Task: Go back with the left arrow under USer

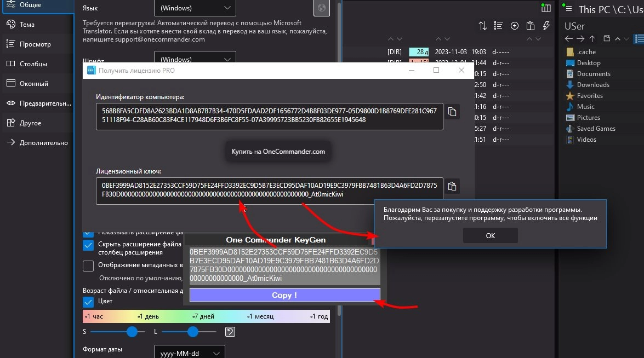Action: (569, 38)
